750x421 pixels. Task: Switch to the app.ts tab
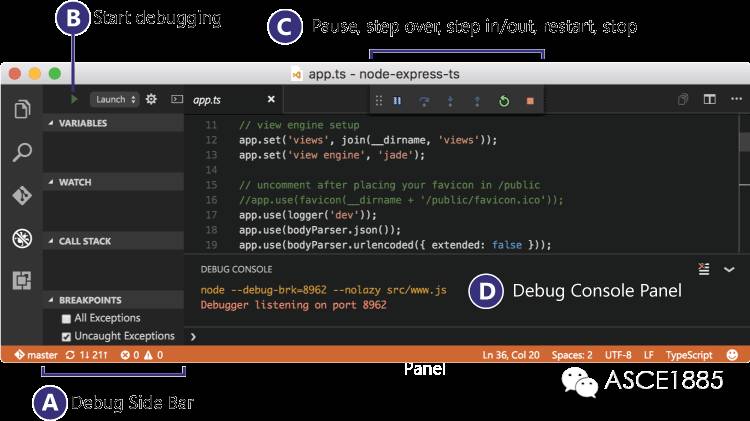pos(207,100)
